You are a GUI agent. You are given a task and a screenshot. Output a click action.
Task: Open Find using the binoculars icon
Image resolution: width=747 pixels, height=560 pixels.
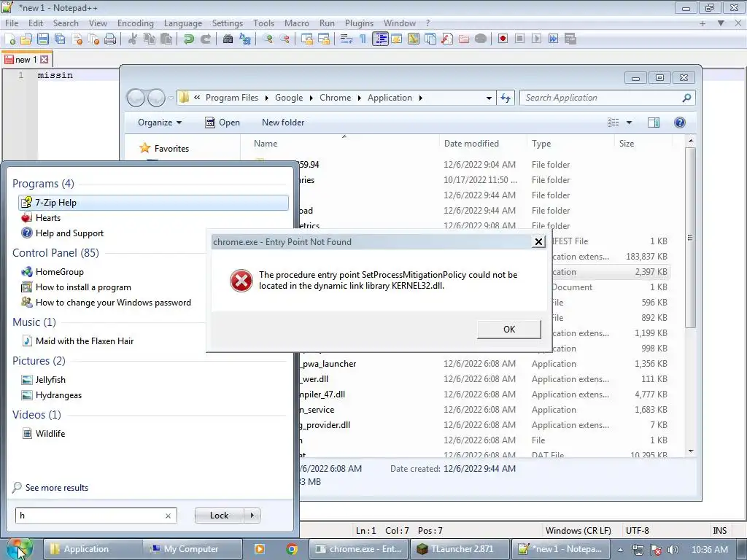coord(228,39)
